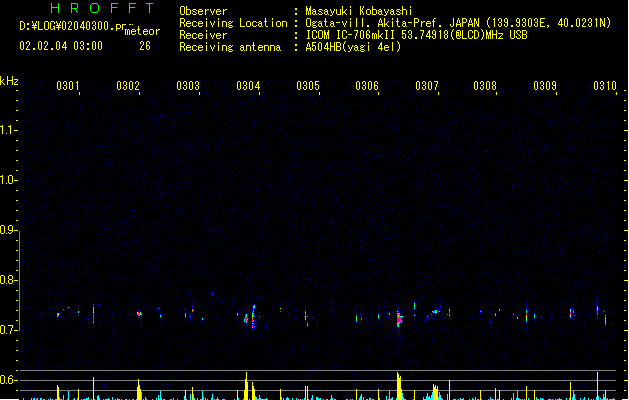Select observer name Masayuki Kobayashi
This screenshot has height=400, width=629.
coord(359,11)
